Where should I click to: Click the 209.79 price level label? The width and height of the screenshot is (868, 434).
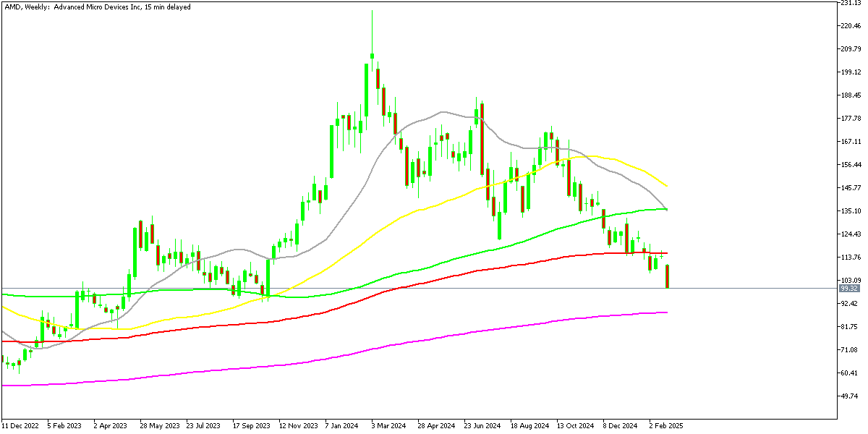851,49
